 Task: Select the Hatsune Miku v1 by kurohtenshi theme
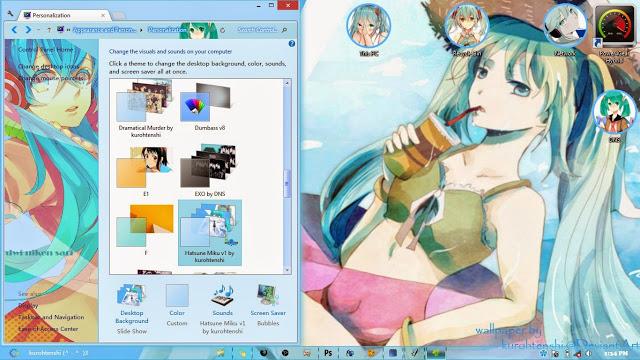click(210, 233)
